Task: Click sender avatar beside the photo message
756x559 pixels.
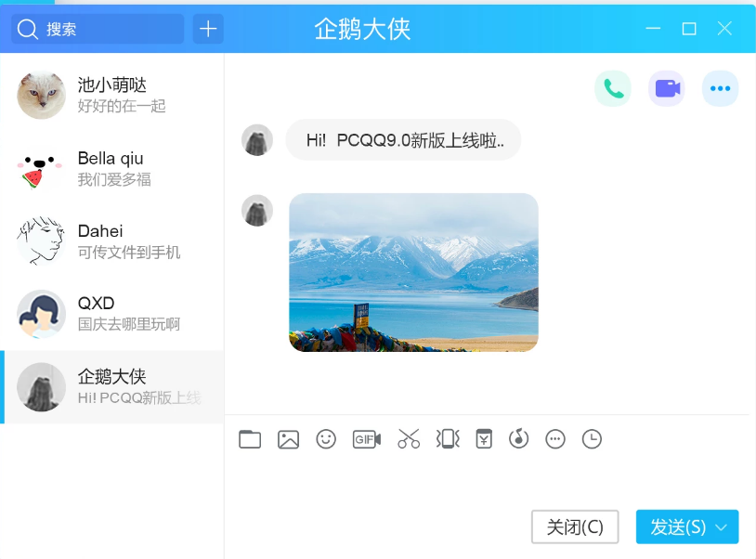Action: pos(257,211)
